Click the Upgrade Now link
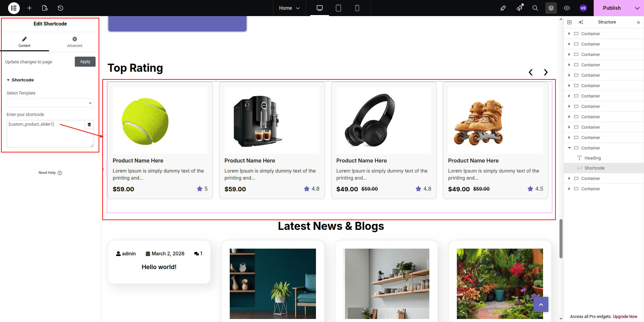 (625, 316)
